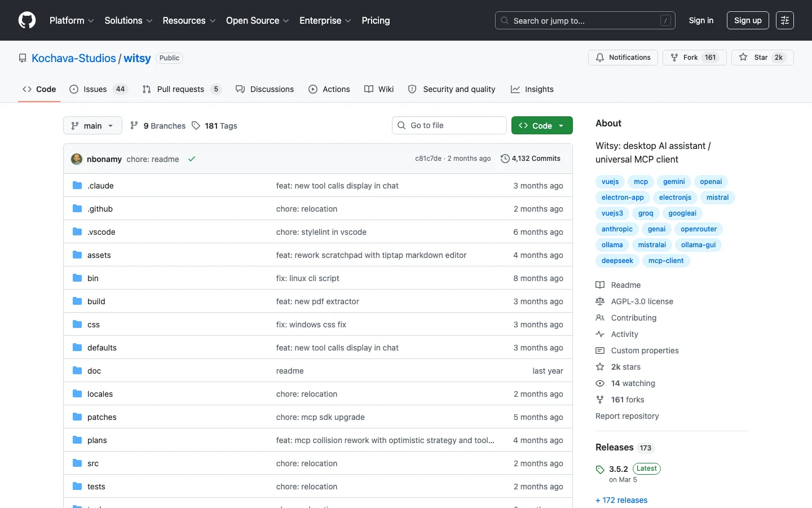This screenshot has height=508, width=812.
Task: Click the openrouter topic tag
Action: point(699,229)
